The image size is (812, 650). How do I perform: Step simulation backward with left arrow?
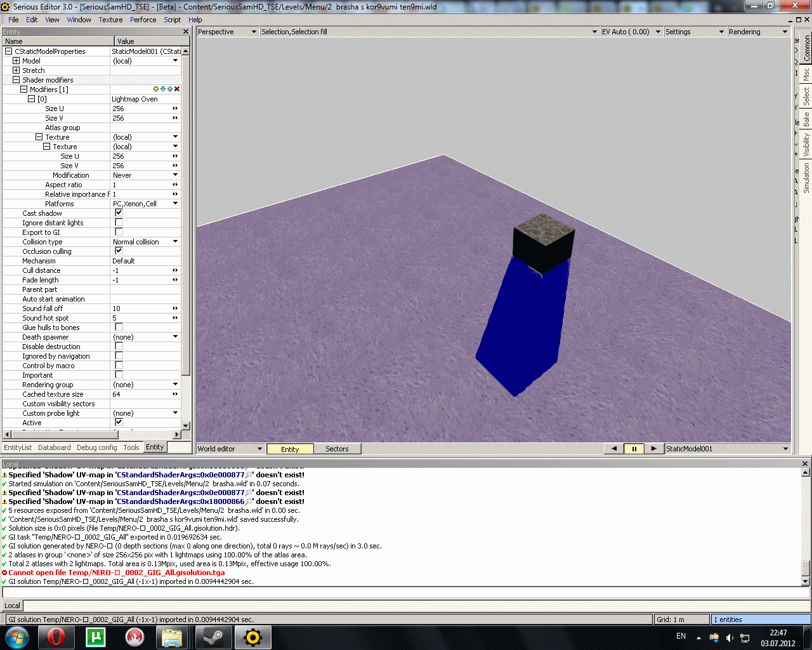click(614, 449)
